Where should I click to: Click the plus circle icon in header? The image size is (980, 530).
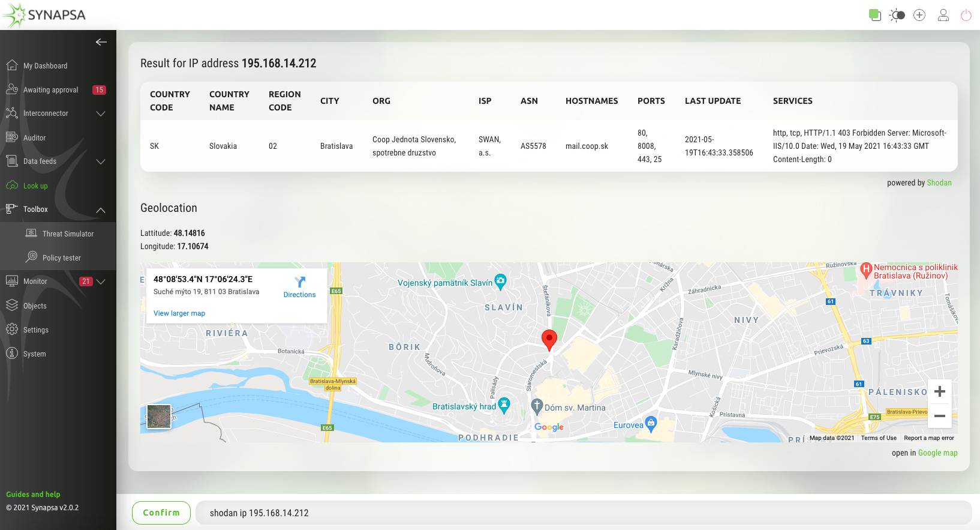pos(919,15)
